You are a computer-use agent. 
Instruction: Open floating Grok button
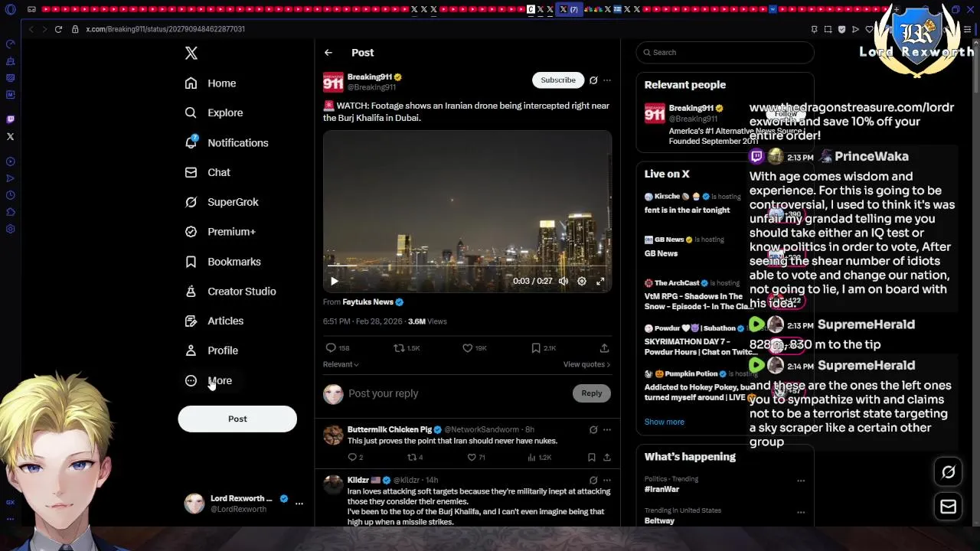point(948,472)
